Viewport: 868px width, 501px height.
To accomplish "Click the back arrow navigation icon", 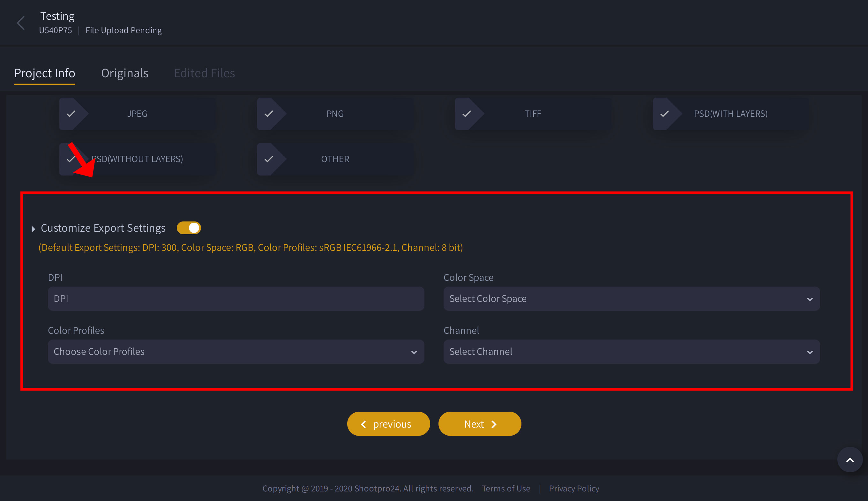I will point(20,23).
